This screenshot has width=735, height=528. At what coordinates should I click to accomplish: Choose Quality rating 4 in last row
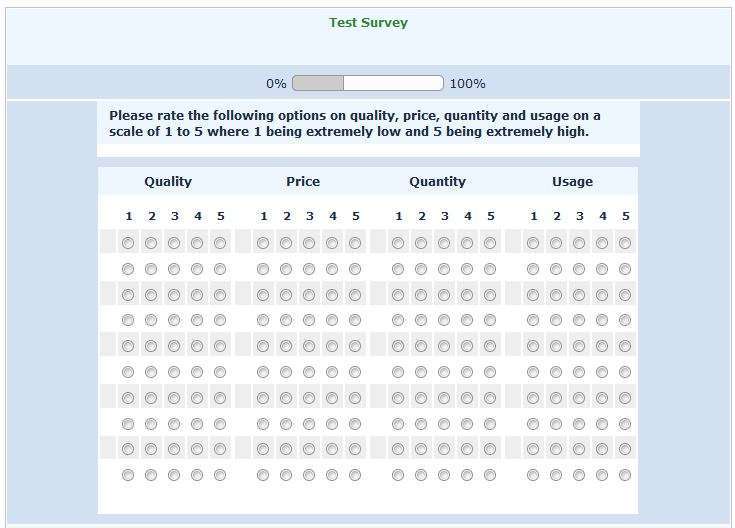[x=197, y=475]
